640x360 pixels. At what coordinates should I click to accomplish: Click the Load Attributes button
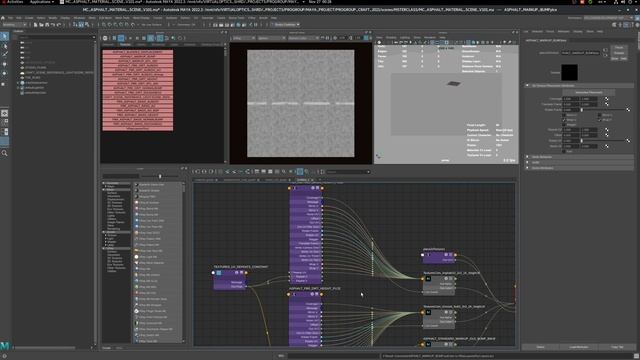pos(579,347)
